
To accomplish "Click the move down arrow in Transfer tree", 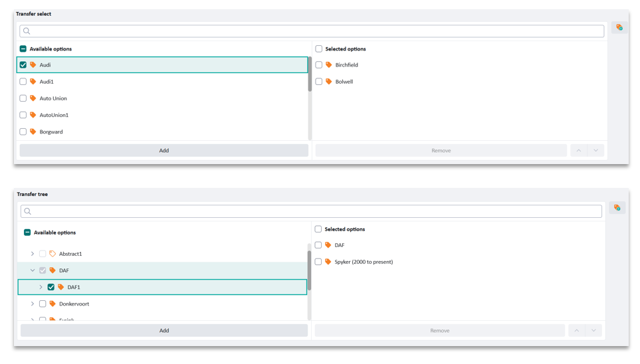I will (593, 330).
